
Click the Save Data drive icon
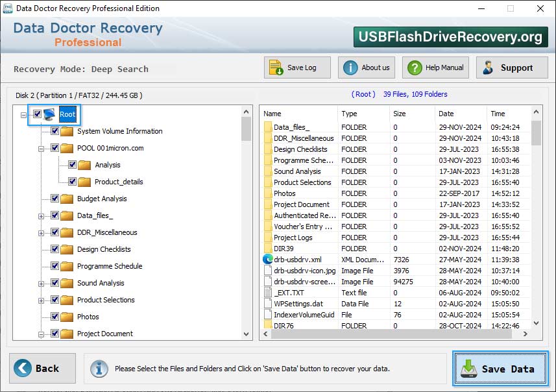click(x=469, y=369)
